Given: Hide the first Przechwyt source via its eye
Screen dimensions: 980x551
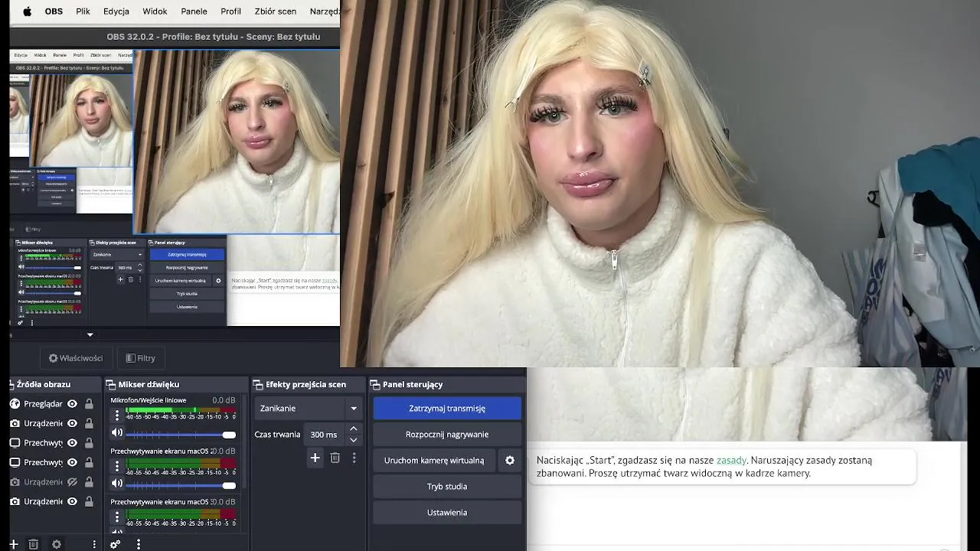Looking at the screenshot, I should tap(72, 443).
